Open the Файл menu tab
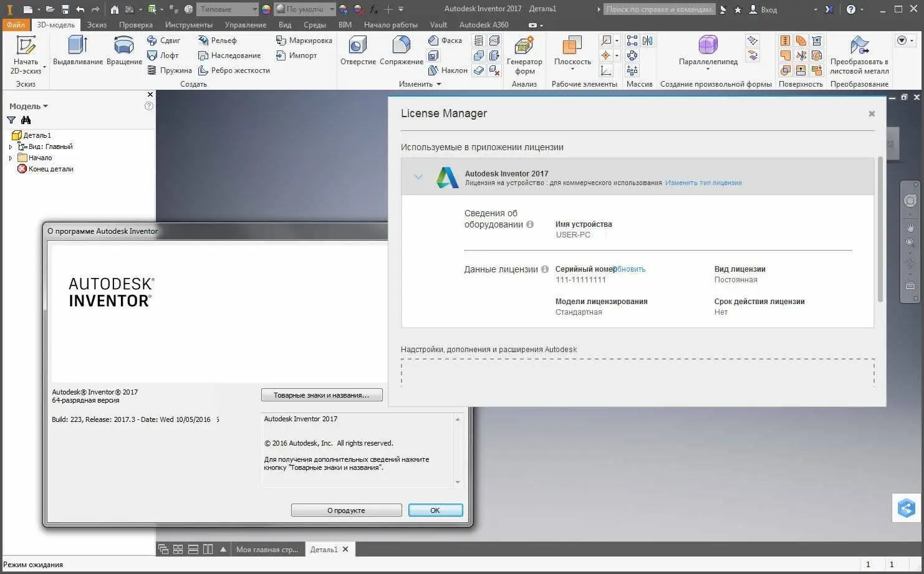The width and height of the screenshot is (924, 574). tap(16, 25)
